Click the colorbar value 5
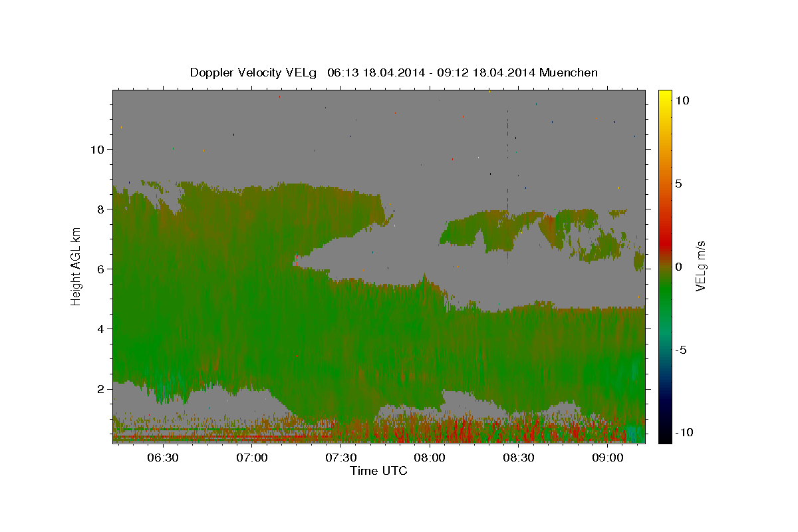This screenshot has height=532, width=798. (x=678, y=184)
